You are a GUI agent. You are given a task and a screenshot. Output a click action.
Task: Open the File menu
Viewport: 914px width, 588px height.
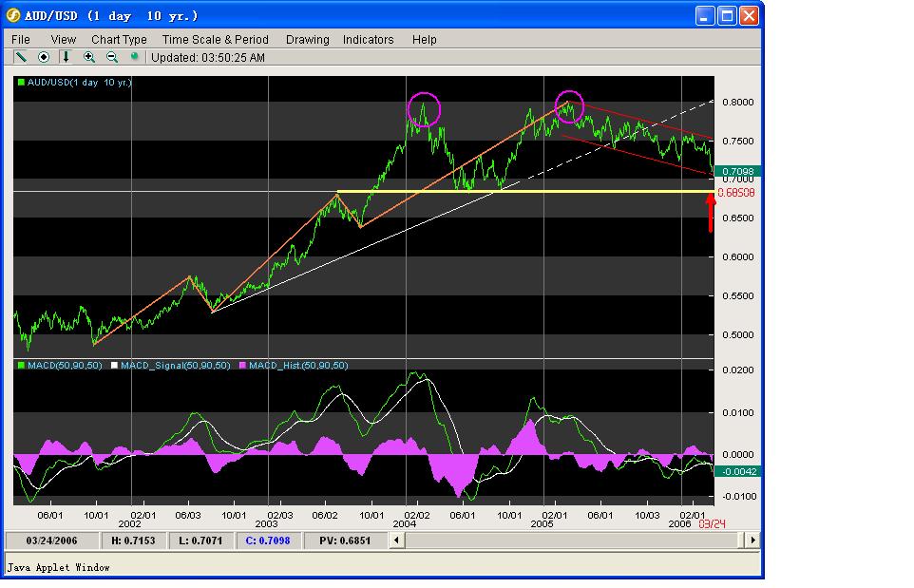(20, 40)
